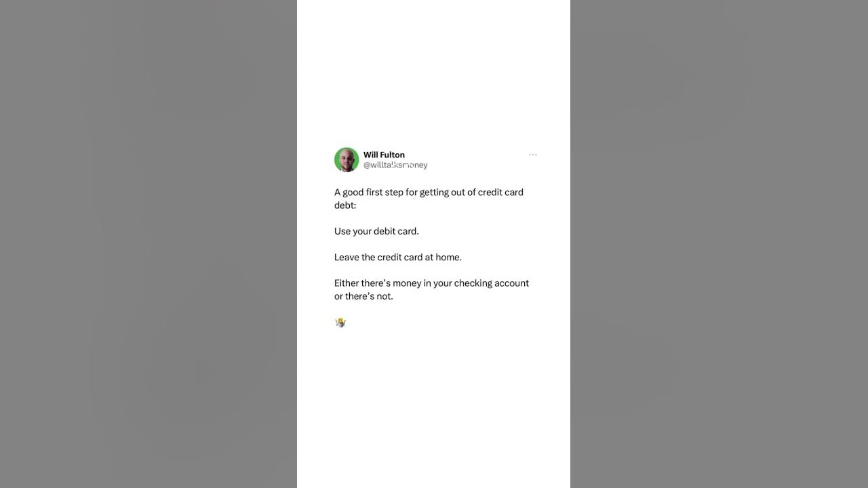Click the circular profile avatar with green background
This screenshot has height=488, width=868.
(x=347, y=160)
